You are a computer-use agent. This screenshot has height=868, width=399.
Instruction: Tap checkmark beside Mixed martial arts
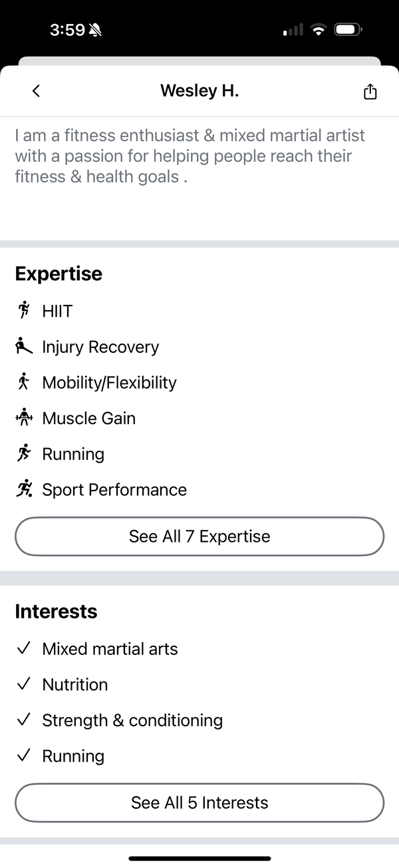click(x=24, y=649)
